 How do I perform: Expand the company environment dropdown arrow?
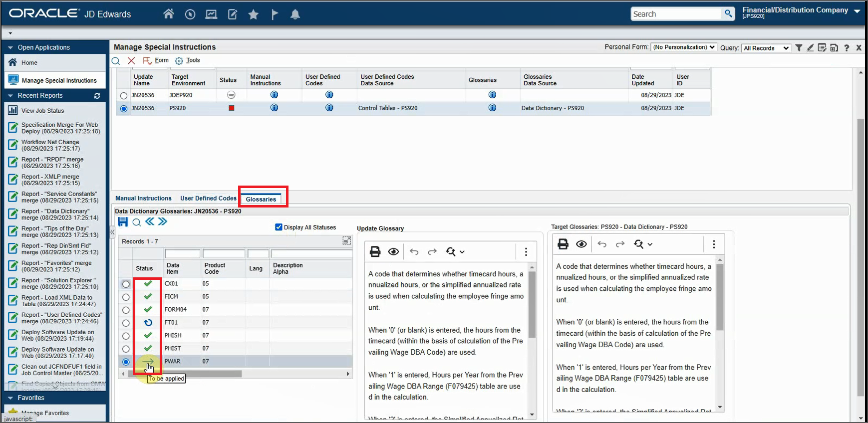857,11
